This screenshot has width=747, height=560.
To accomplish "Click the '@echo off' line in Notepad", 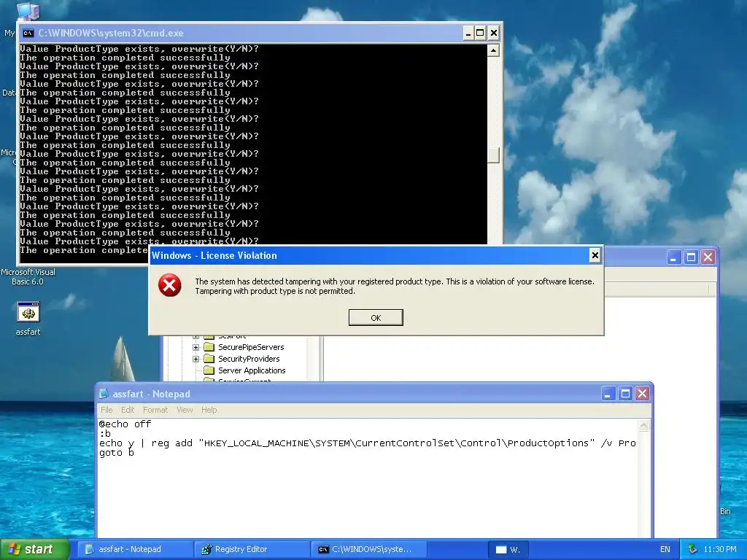I will click(125, 424).
